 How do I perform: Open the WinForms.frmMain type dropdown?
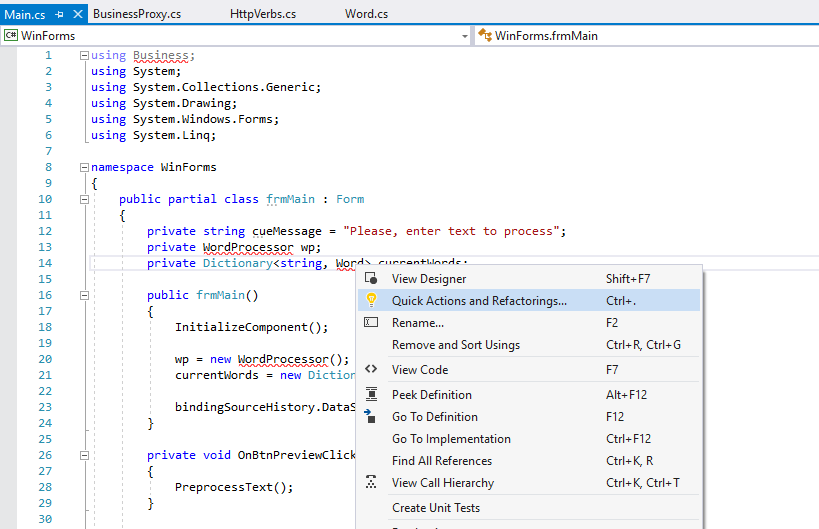(x=647, y=36)
